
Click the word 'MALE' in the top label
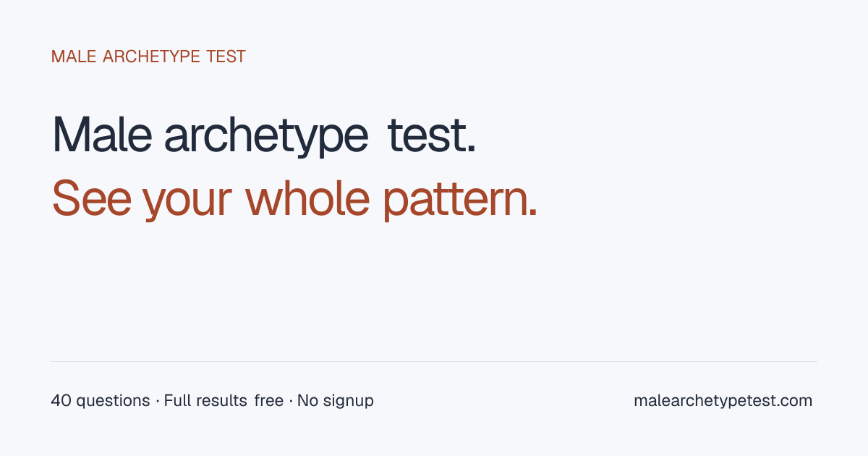click(x=74, y=56)
